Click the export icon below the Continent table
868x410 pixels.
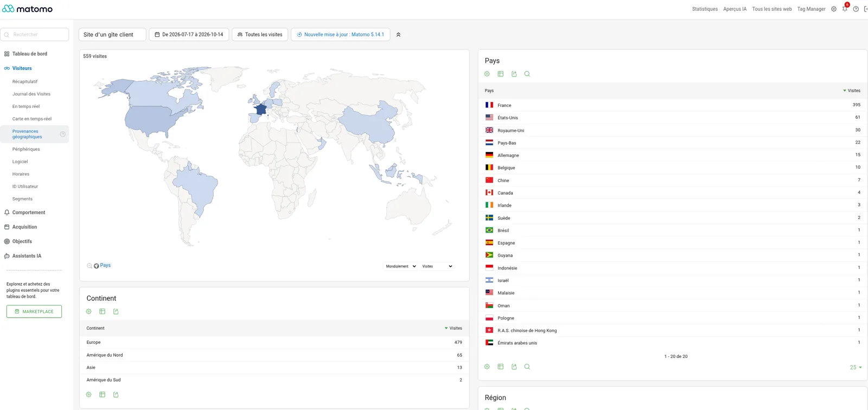coord(116,394)
